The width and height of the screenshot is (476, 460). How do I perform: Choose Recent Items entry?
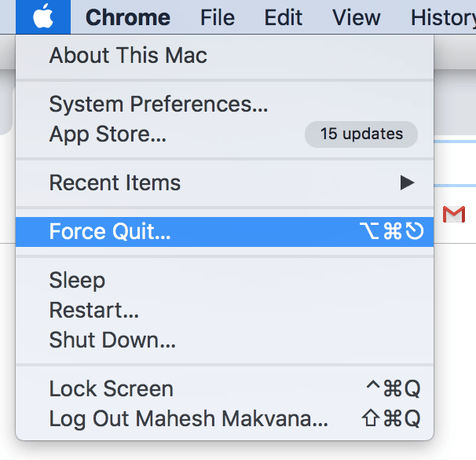point(225,182)
